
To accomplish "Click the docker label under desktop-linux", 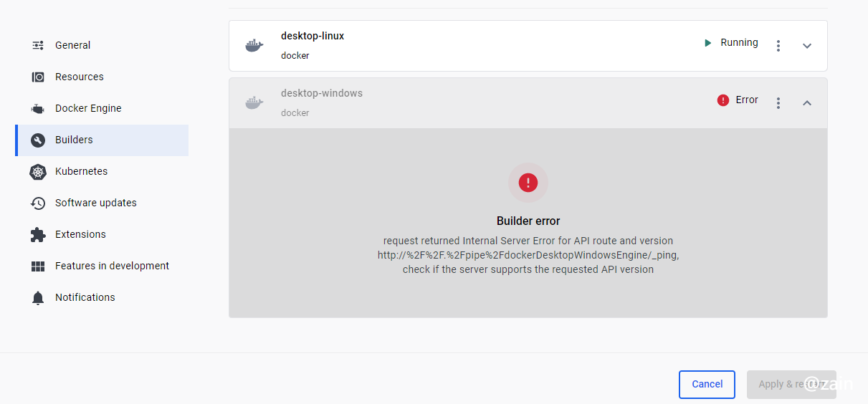I will pos(295,56).
